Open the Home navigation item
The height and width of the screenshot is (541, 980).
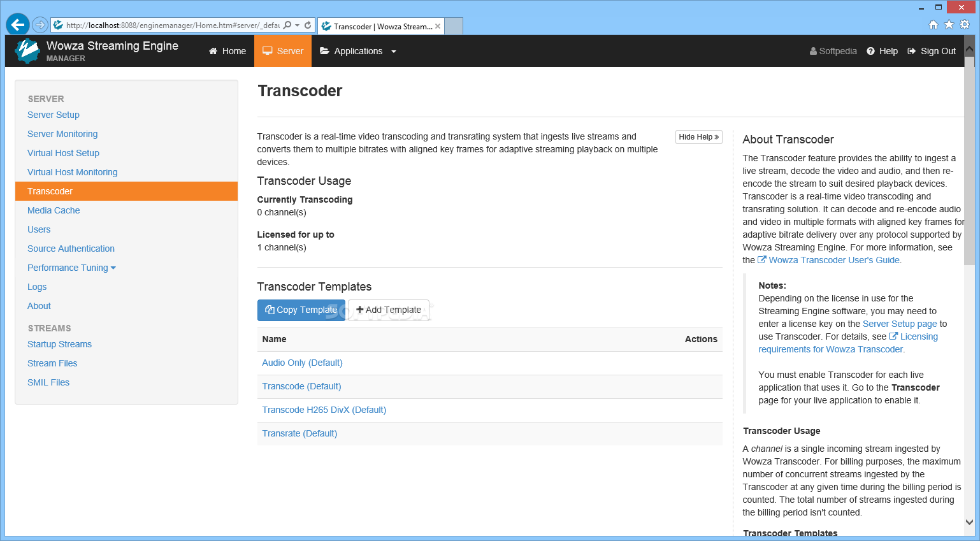[x=227, y=51]
